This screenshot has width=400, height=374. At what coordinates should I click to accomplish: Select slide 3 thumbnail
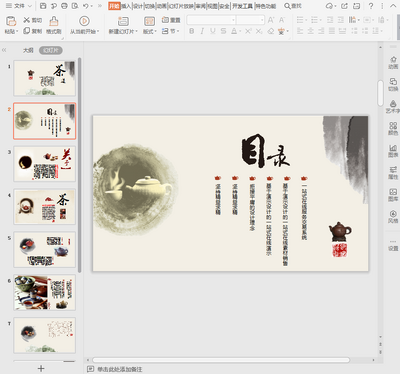[x=45, y=164]
